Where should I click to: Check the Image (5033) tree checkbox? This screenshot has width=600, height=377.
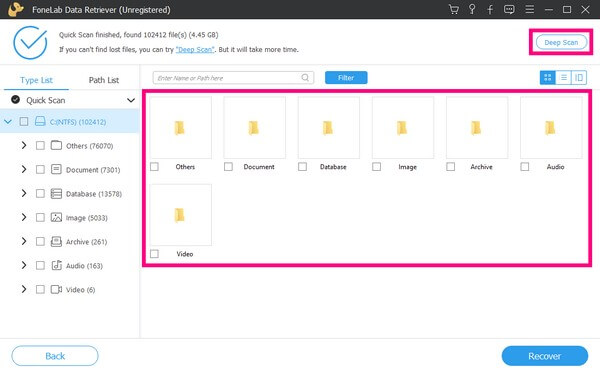pos(40,217)
